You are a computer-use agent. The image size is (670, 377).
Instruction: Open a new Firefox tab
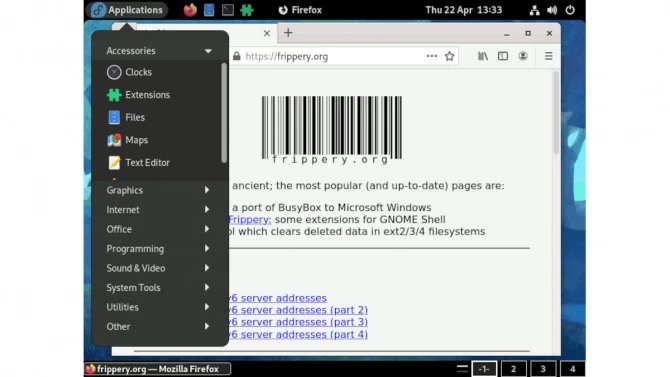(288, 32)
